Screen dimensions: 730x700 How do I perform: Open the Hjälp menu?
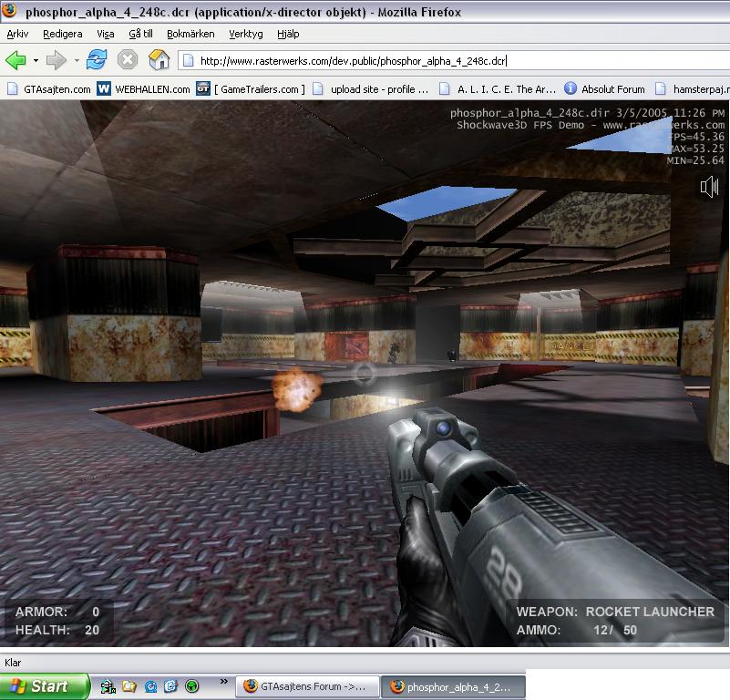click(x=288, y=34)
